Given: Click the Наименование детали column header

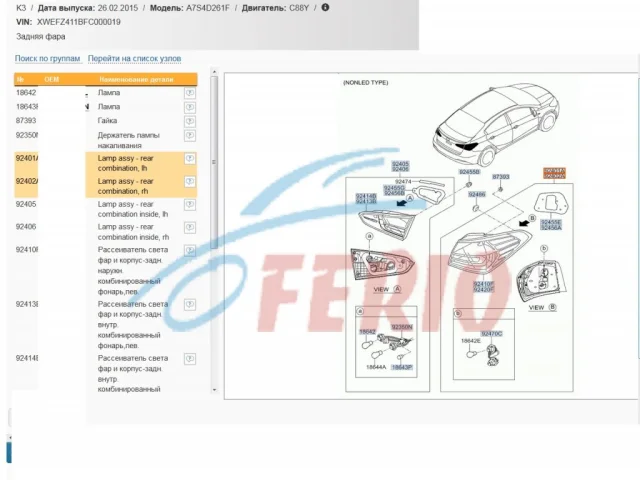Looking at the screenshot, I should (135, 79).
